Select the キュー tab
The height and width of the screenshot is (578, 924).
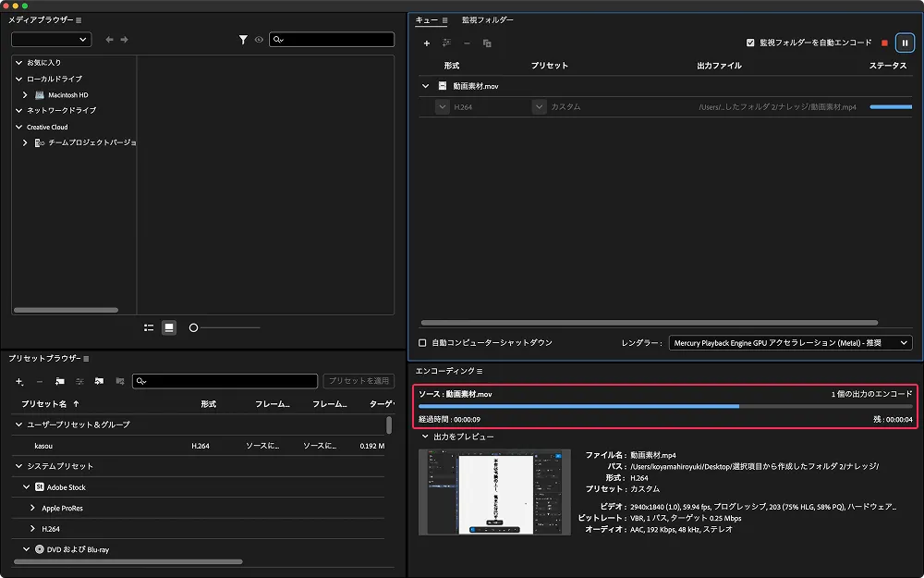[427, 20]
